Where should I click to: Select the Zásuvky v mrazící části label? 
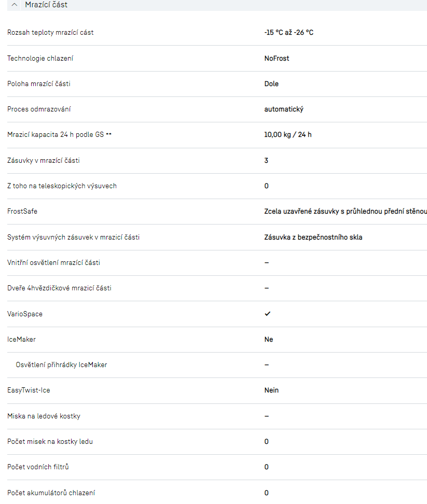coord(44,161)
